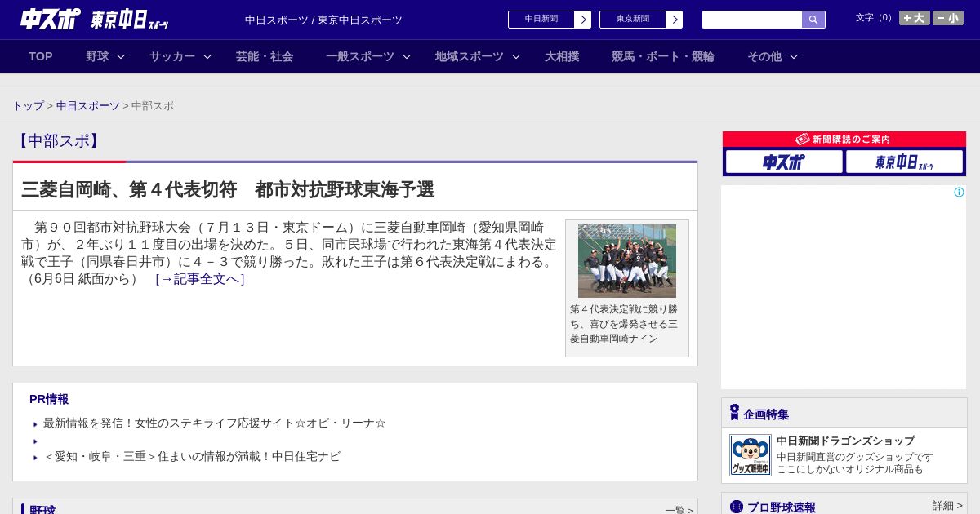Open プロ野球速報 heading link
Viewport: 980px width, 514px height.
click(782, 507)
